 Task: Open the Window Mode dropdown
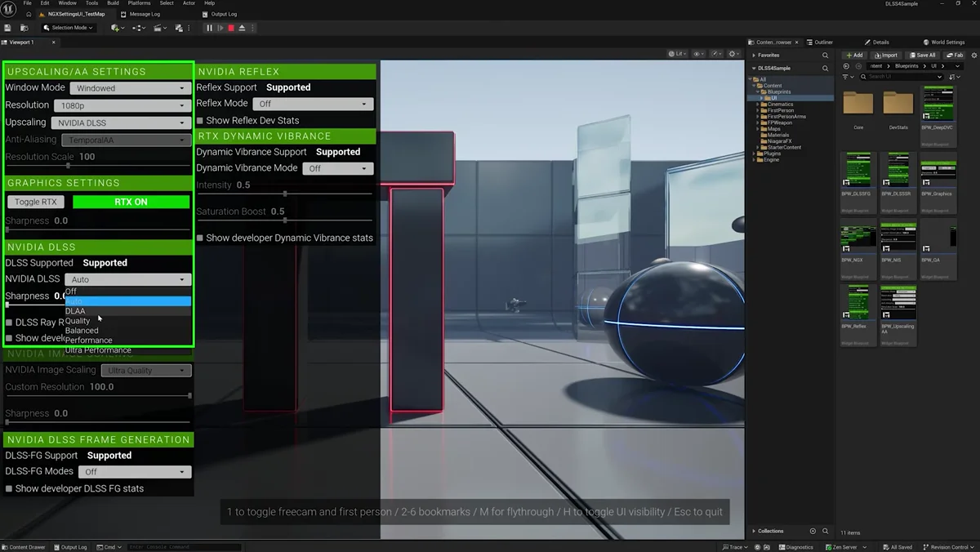point(131,88)
